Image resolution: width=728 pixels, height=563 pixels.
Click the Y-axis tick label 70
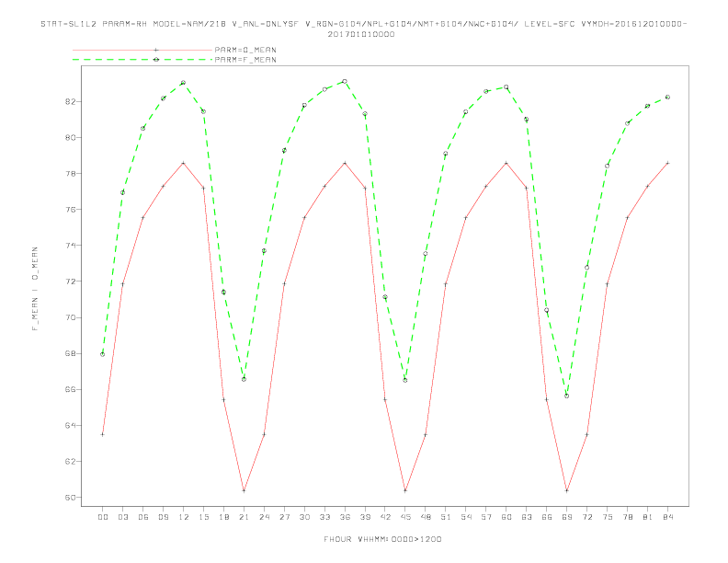(72, 317)
